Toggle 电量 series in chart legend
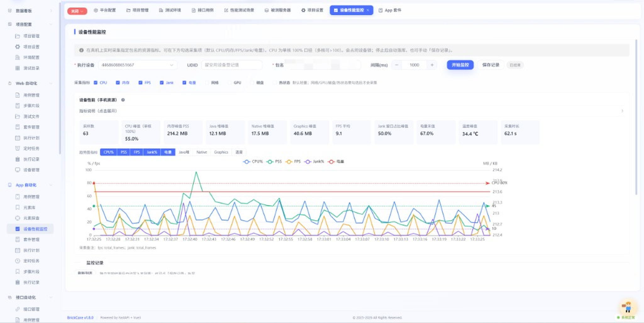Screen dimensions: 644x323 click(x=336, y=162)
